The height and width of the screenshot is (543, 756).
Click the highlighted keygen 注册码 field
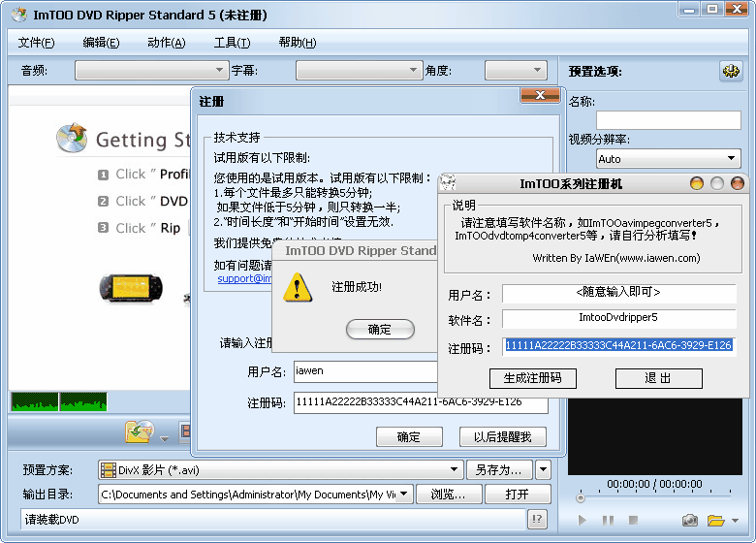point(618,346)
